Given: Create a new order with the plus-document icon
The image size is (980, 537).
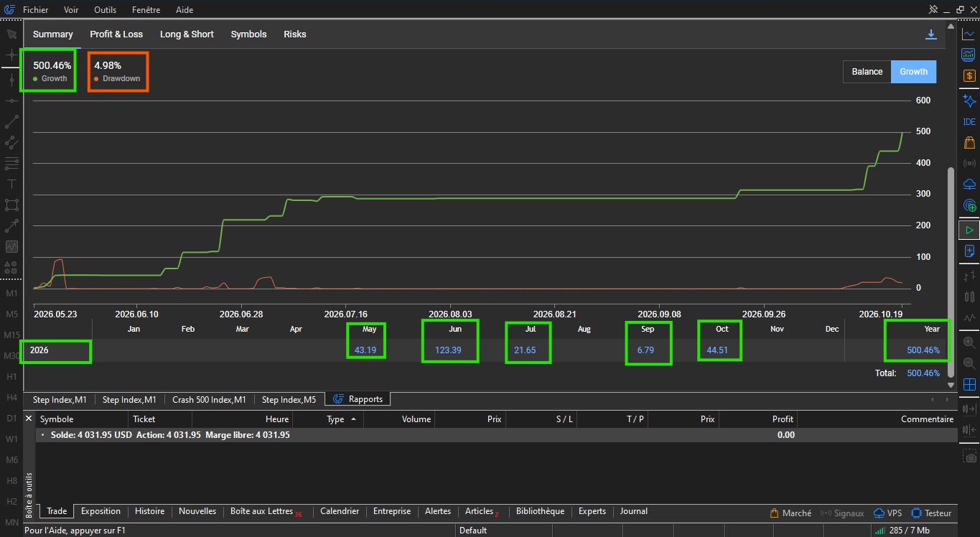Looking at the screenshot, I should pos(969,251).
